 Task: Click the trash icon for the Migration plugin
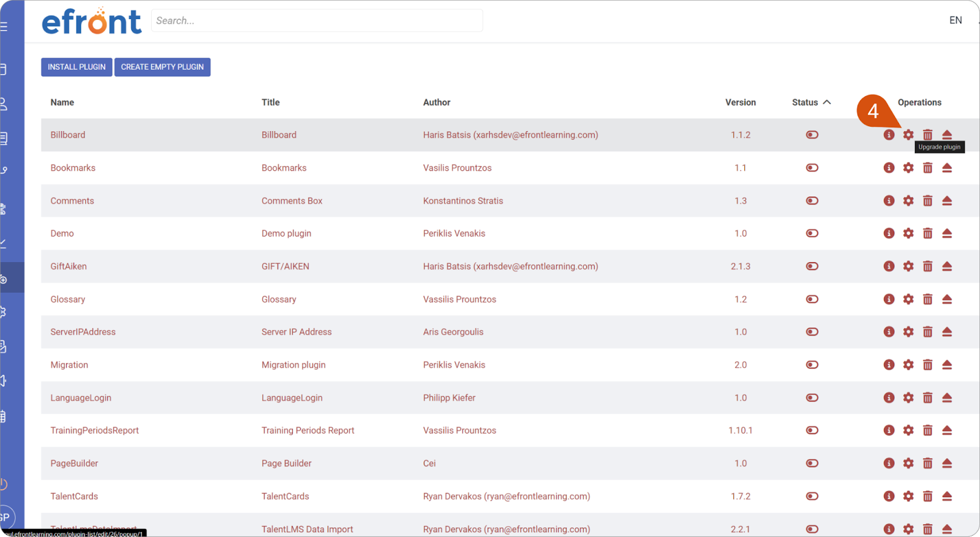(x=927, y=365)
